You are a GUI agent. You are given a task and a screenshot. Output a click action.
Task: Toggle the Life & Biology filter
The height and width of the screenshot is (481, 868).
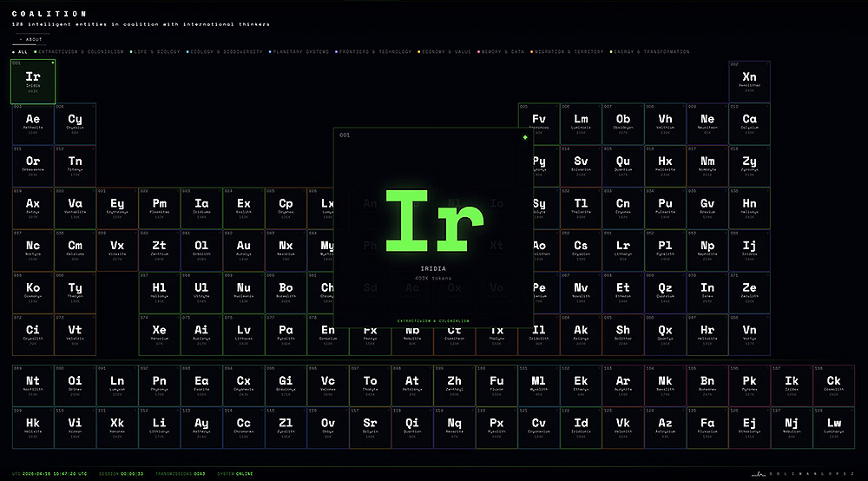157,52
